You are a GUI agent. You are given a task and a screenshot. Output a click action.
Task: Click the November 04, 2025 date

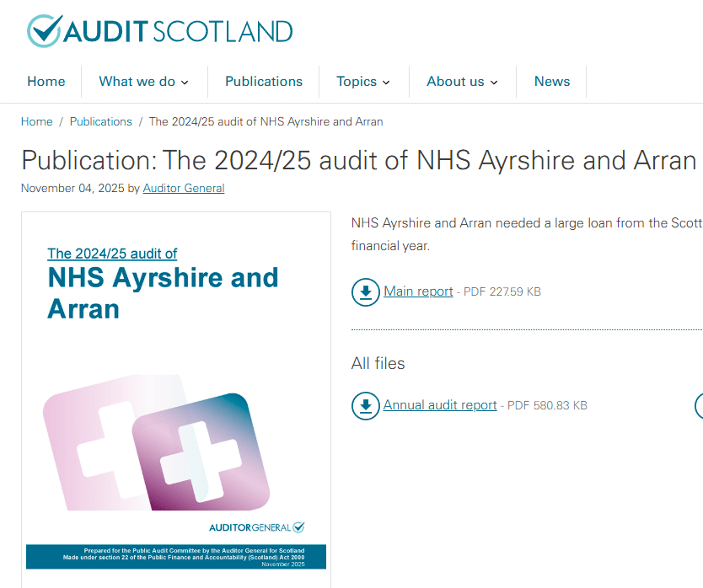click(x=72, y=188)
